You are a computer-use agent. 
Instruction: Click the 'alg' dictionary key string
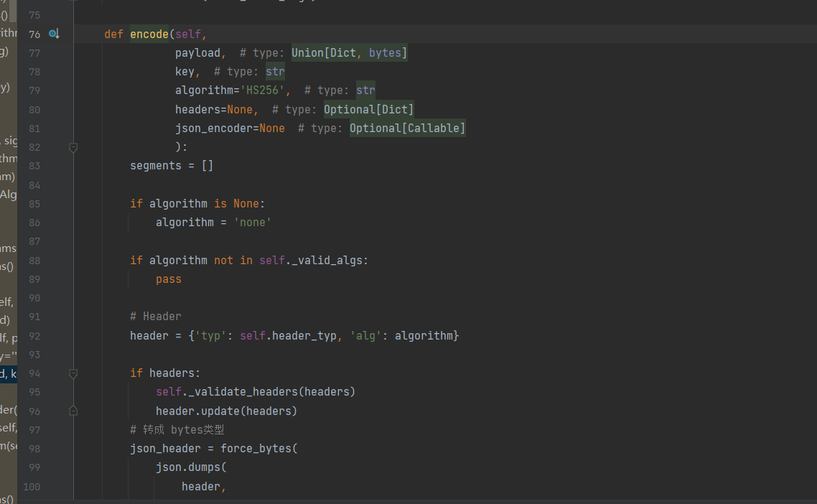coord(365,336)
